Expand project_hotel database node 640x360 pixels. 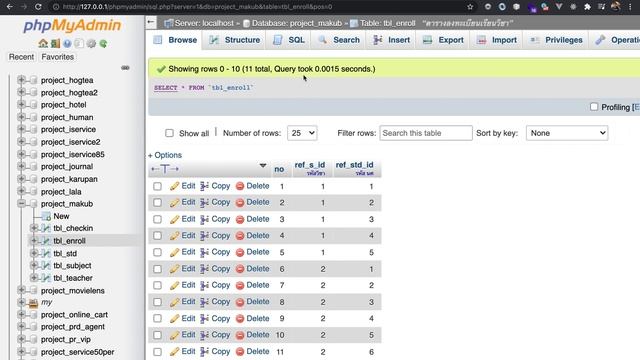click(x=21, y=104)
